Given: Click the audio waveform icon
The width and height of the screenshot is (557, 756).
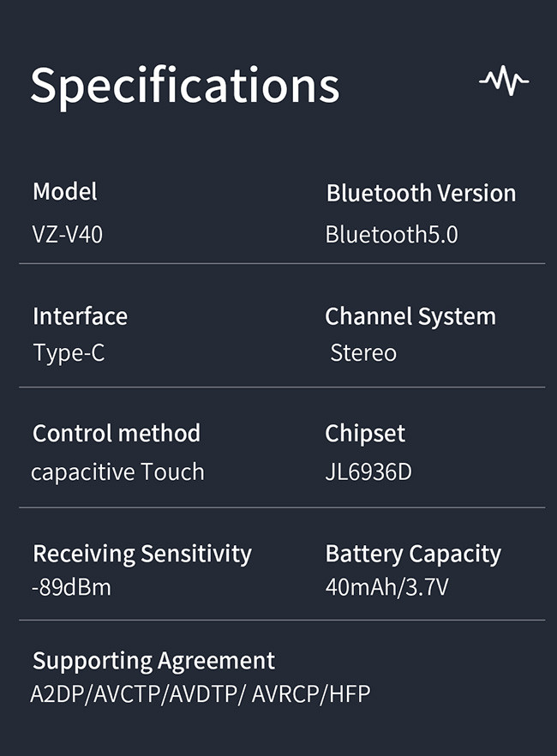Looking at the screenshot, I should pos(504,81).
